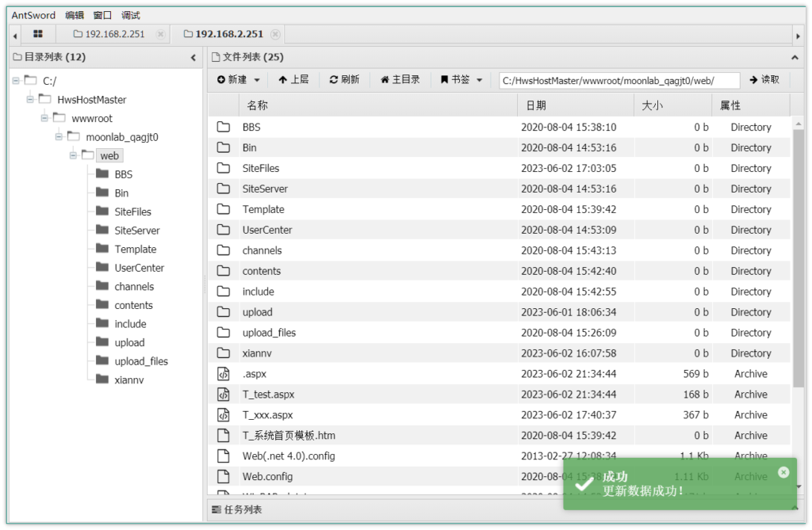Click code file icon of T_test.aspx
This screenshot has width=812, height=530.
click(223, 395)
